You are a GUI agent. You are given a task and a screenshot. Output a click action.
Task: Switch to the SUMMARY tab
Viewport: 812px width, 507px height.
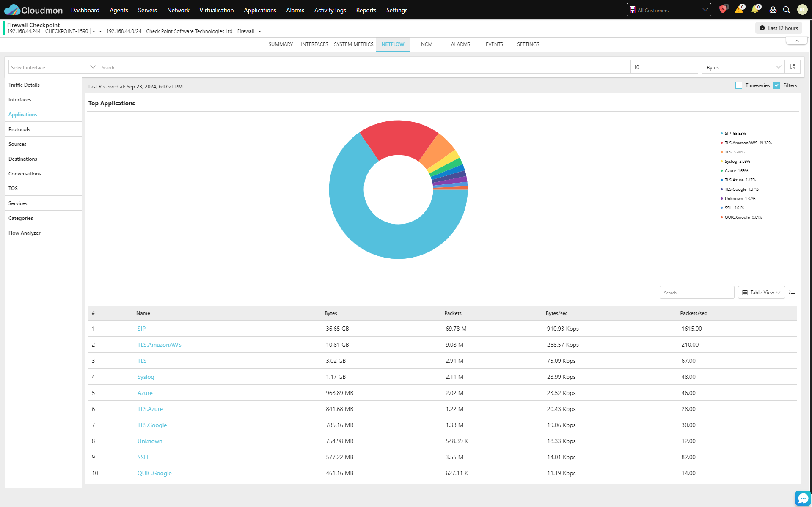(281, 44)
